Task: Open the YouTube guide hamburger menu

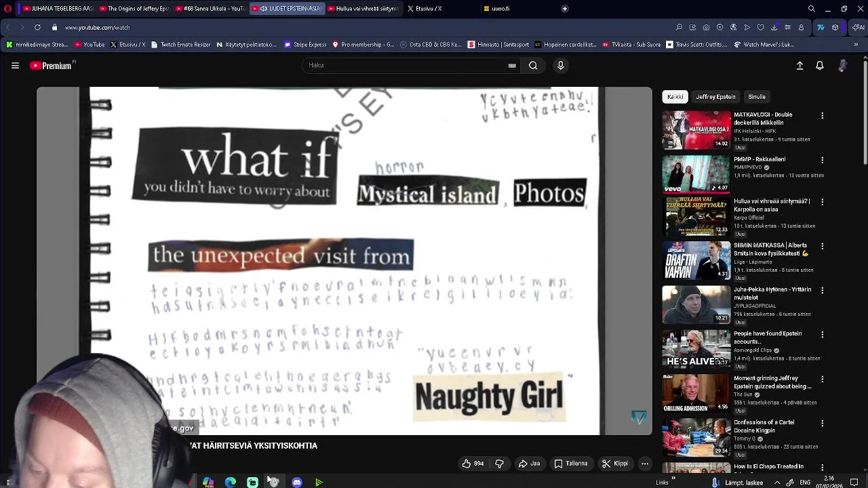Action: coord(15,66)
